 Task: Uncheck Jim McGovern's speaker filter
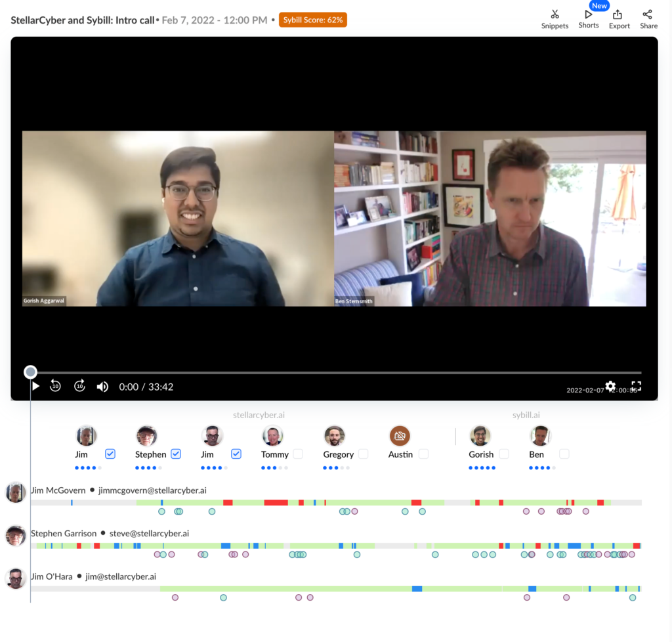pos(110,454)
